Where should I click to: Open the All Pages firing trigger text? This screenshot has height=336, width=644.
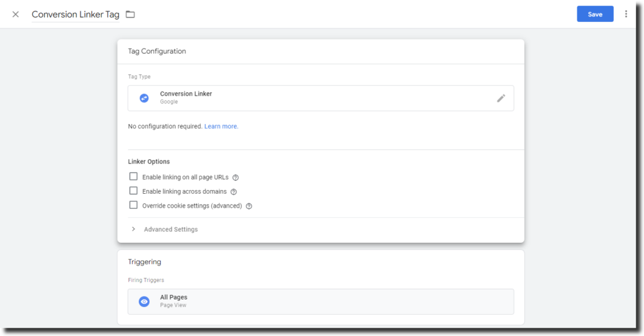(x=174, y=298)
